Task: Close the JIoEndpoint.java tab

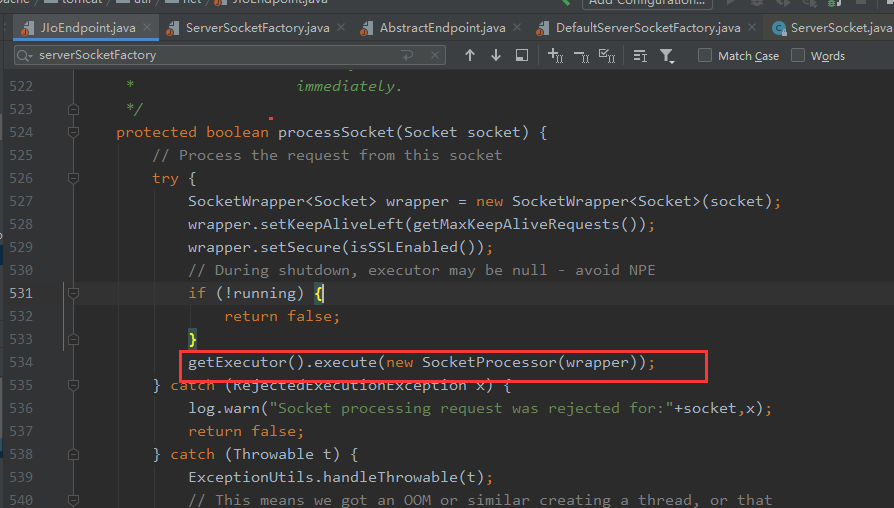Action: point(147,27)
